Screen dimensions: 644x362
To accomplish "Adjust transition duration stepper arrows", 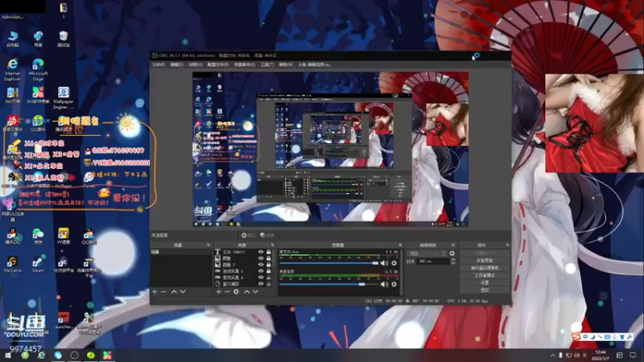I will (453, 261).
